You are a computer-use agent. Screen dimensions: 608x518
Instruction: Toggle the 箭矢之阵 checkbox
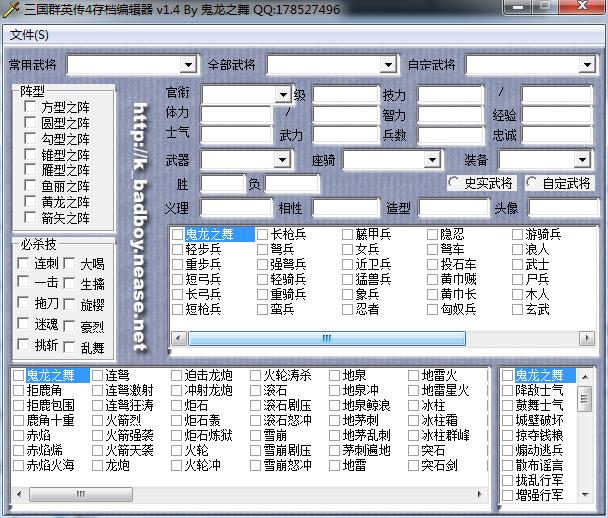pos(30,218)
